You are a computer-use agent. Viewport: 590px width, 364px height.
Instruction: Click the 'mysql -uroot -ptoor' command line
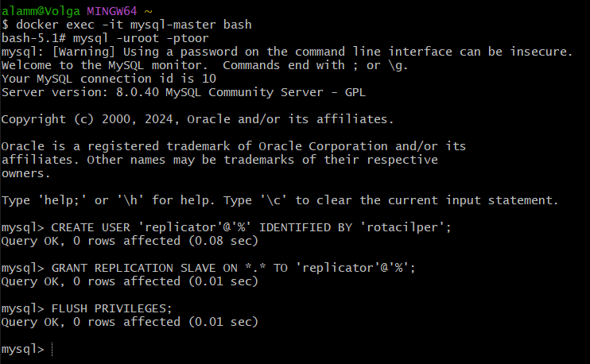[x=141, y=38]
